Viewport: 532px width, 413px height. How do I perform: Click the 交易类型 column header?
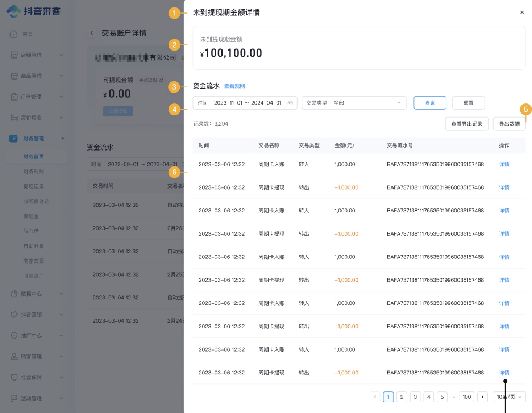click(x=309, y=145)
